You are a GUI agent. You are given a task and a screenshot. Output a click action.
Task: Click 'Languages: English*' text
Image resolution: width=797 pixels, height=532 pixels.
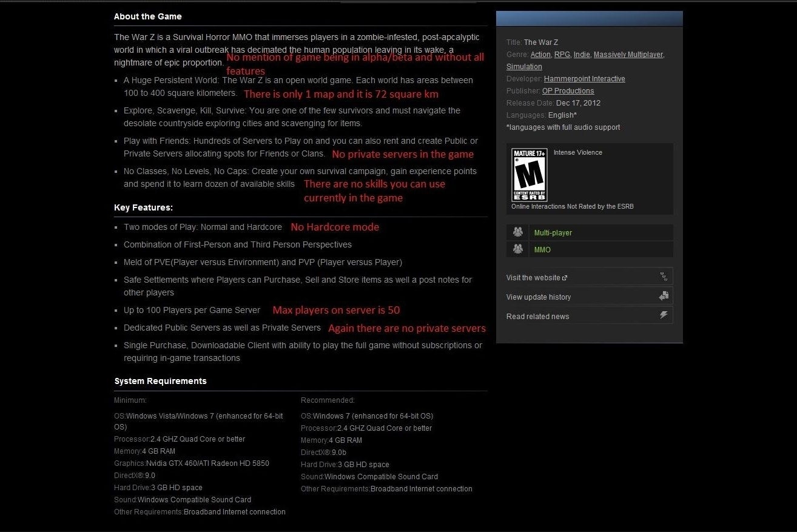pos(542,115)
